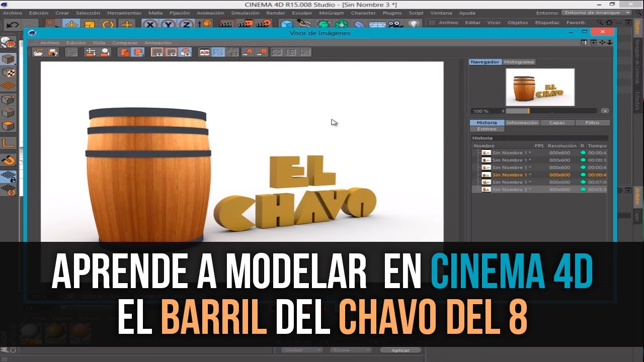The image size is (644, 362).
Task: Click the navigator barrel thumbnail
Action: coord(540,87)
